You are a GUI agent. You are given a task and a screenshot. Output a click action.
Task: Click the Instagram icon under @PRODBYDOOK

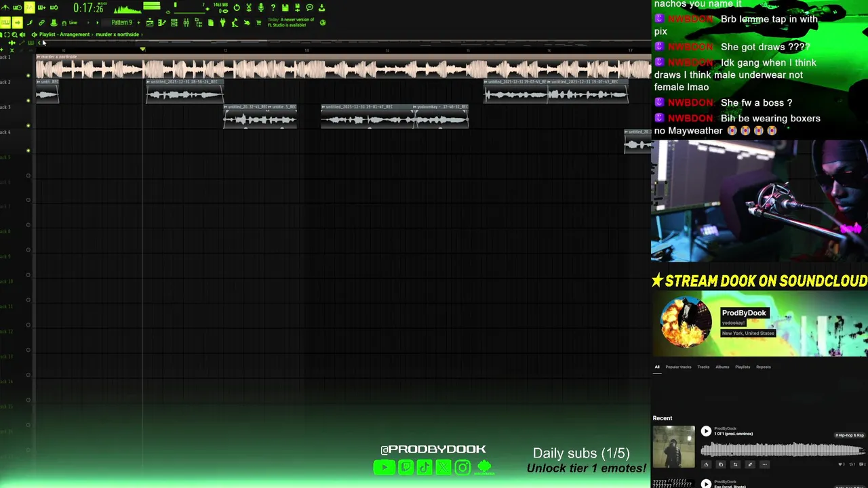coord(462,467)
